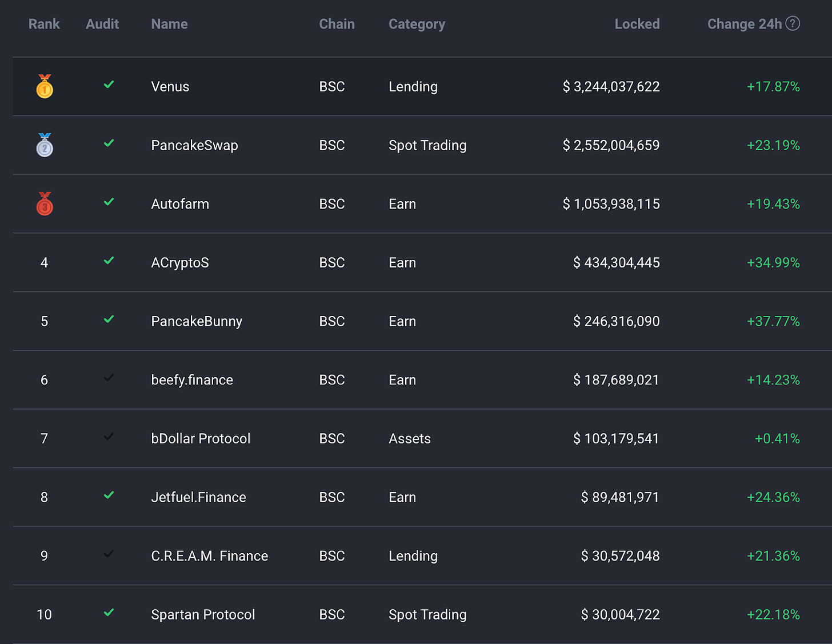Click Spot Trading category in PancakeSwap row
Image resolution: width=832 pixels, height=644 pixels.
point(427,145)
